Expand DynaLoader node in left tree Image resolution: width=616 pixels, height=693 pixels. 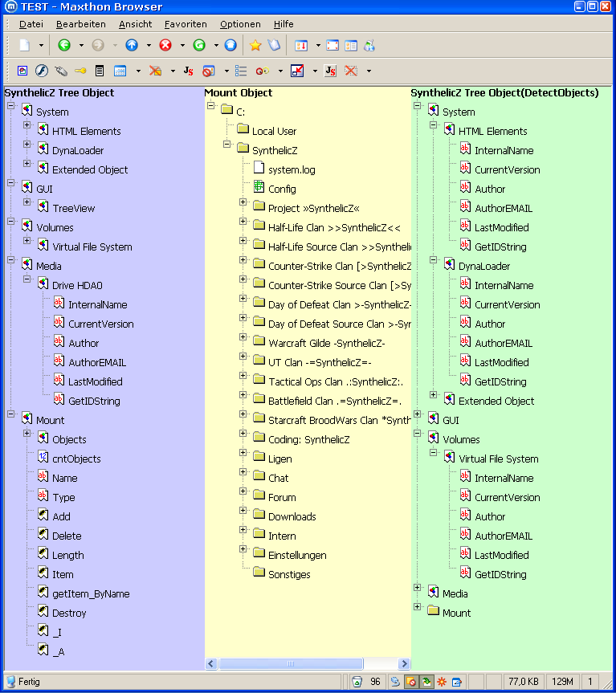point(27,144)
